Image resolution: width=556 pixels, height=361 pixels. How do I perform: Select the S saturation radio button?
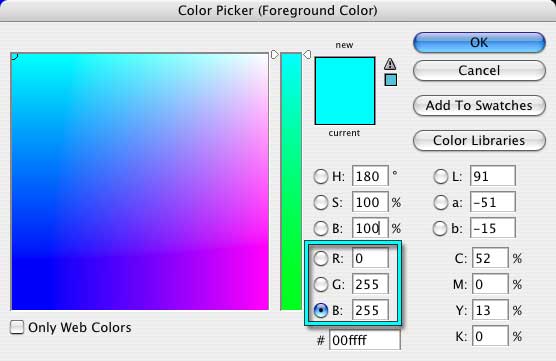(321, 202)
